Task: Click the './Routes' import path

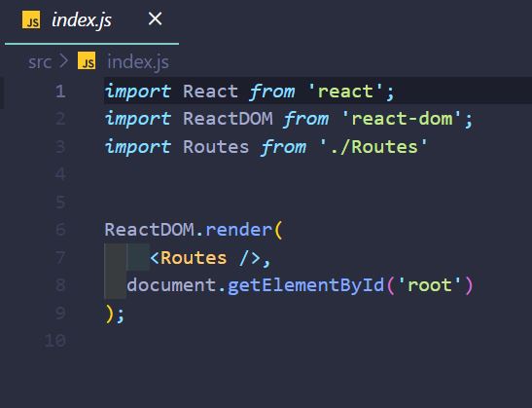Action: point(372,146)
